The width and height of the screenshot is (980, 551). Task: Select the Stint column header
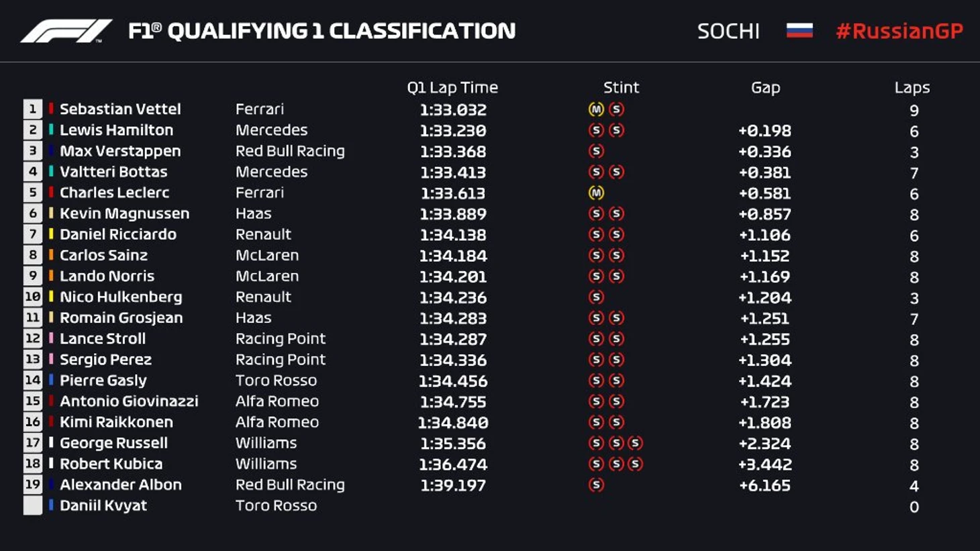pos(621,88)
